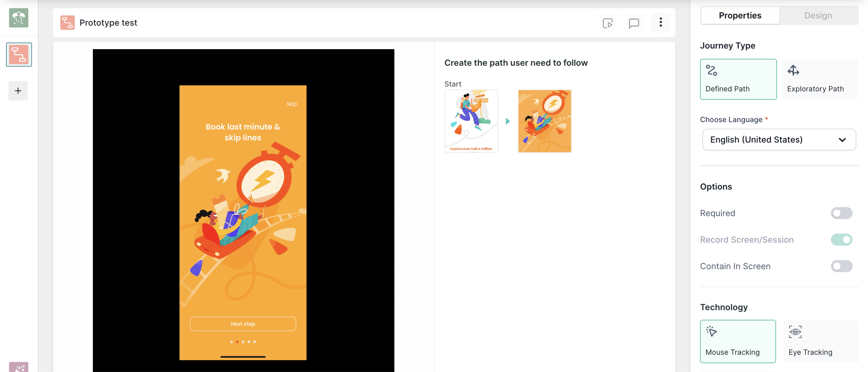Switch to the Properties tab
The width and height of the screenshot is (868, 372).
point(740,16)
